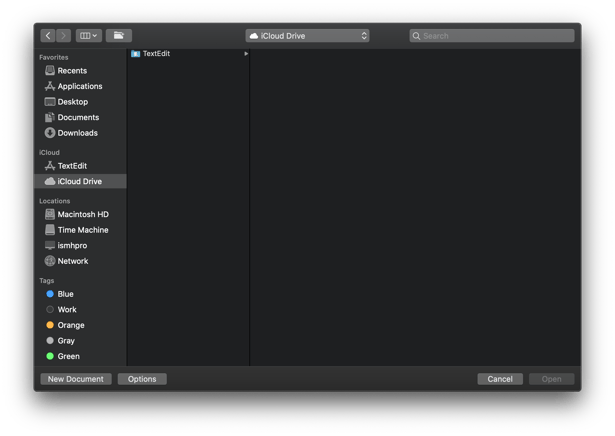Viewport: 615px width, 436px height.
Task: Click the group folder action button
Action: pos(118,36)
